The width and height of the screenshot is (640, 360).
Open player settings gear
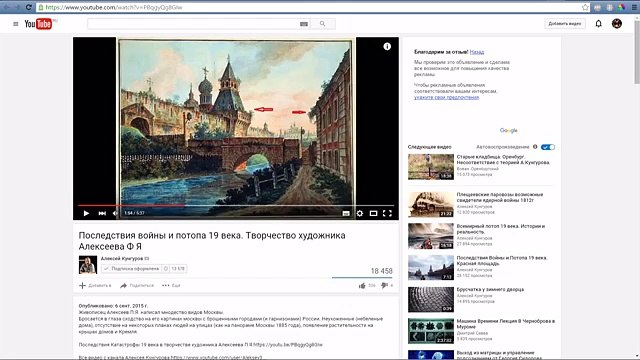tap(360, 213)
